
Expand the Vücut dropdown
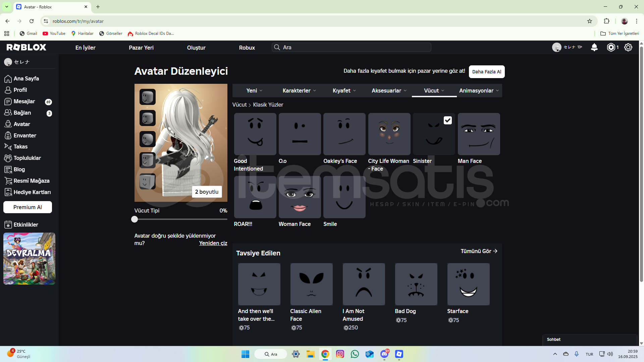click(x=434, y=90)
